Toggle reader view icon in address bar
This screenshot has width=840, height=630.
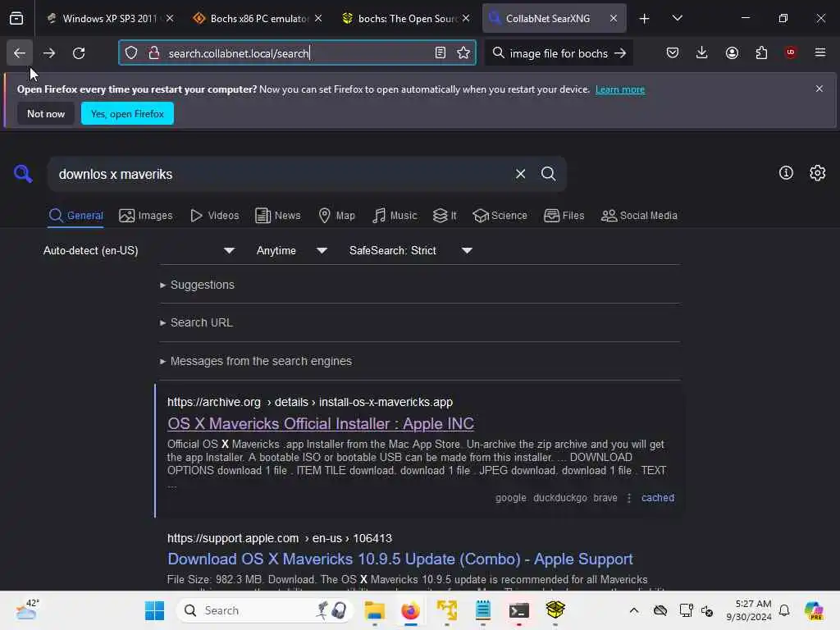[x=441, y=52]
